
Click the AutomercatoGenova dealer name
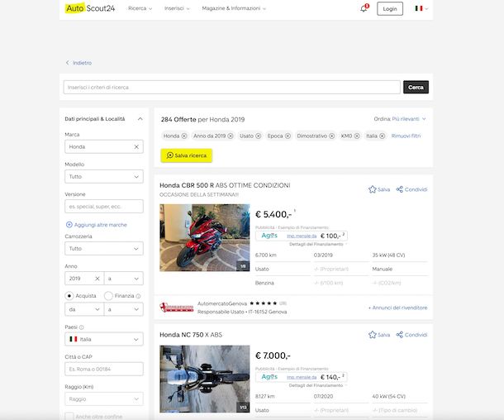[x=222, y=303]
